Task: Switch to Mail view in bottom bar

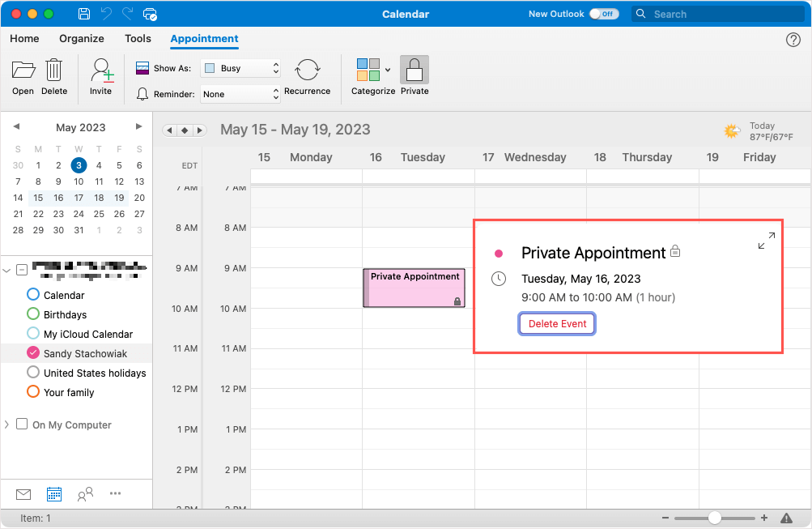Action: coord(23,493)
